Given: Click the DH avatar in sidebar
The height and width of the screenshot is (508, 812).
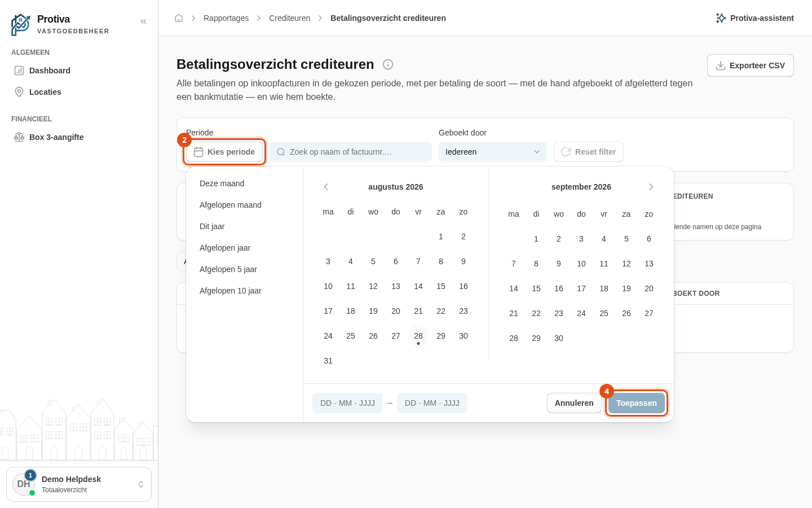Looking at the screenshot, I should pos(24,484).
